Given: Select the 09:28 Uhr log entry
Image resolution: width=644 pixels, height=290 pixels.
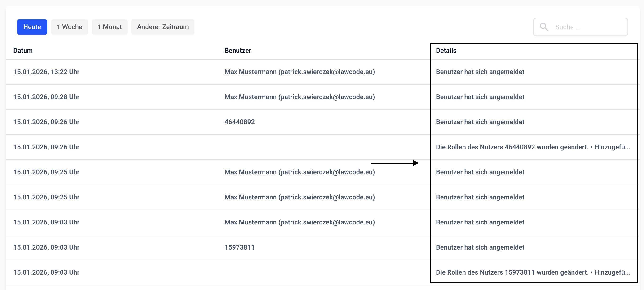Looking at the screenshot, I should tap(47, 97).
